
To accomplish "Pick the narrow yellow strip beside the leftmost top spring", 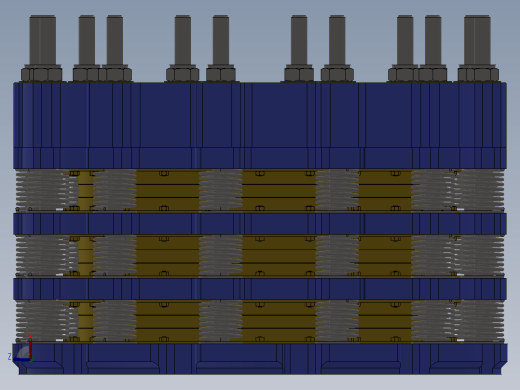I will pyautogui.click(x=86, y=190).
